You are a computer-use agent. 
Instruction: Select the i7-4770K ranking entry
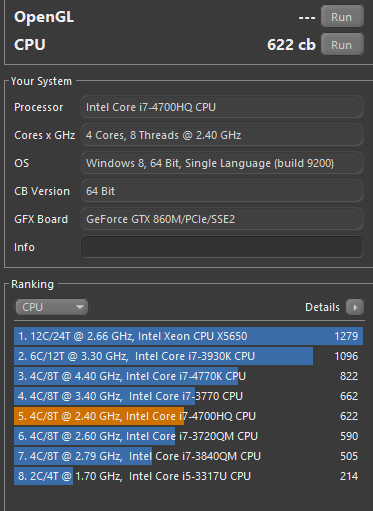(x=188, y=376)
